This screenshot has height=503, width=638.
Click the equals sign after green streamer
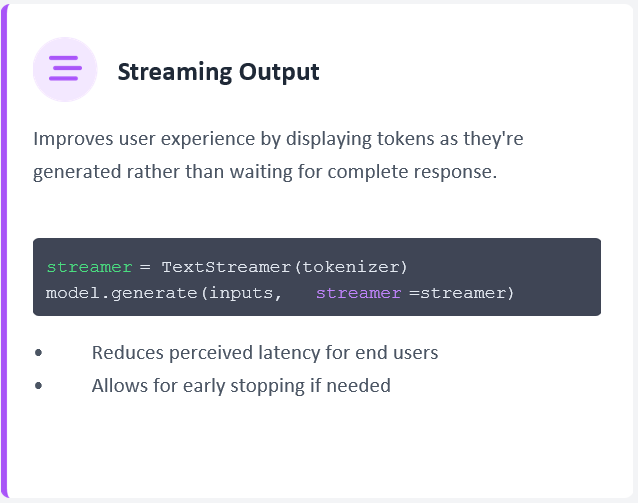144,267
